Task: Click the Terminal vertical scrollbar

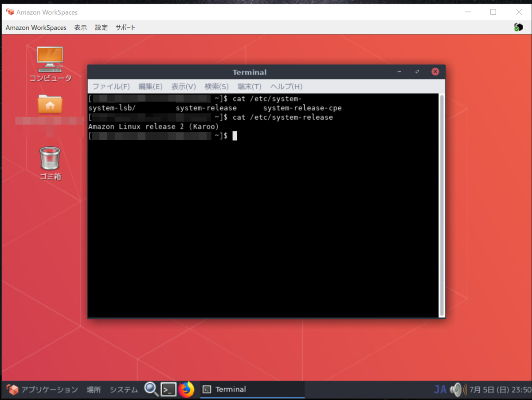Action: tap(442, 205)
